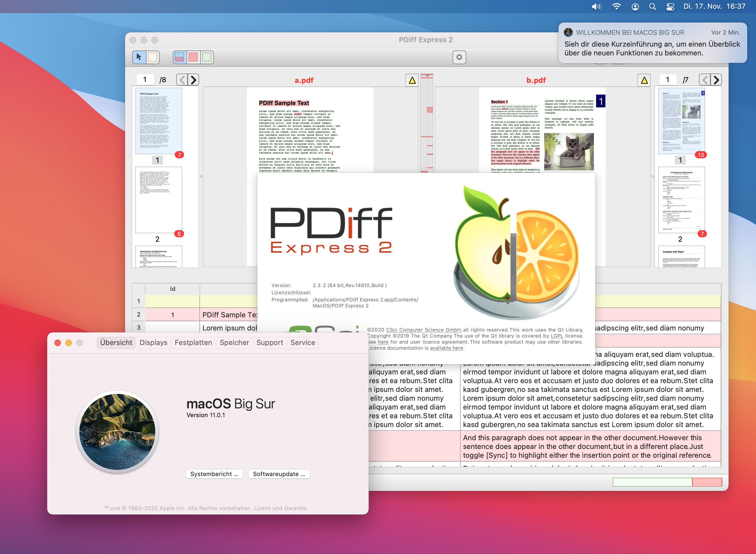756x554 pixels.
Task: Select the green highlight color icon
Action: (207, 57)
